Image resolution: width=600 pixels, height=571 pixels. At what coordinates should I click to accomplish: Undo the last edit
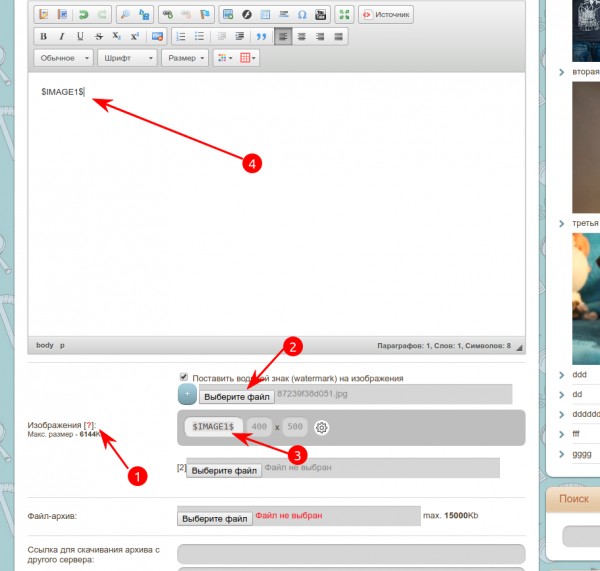(83, 15)
